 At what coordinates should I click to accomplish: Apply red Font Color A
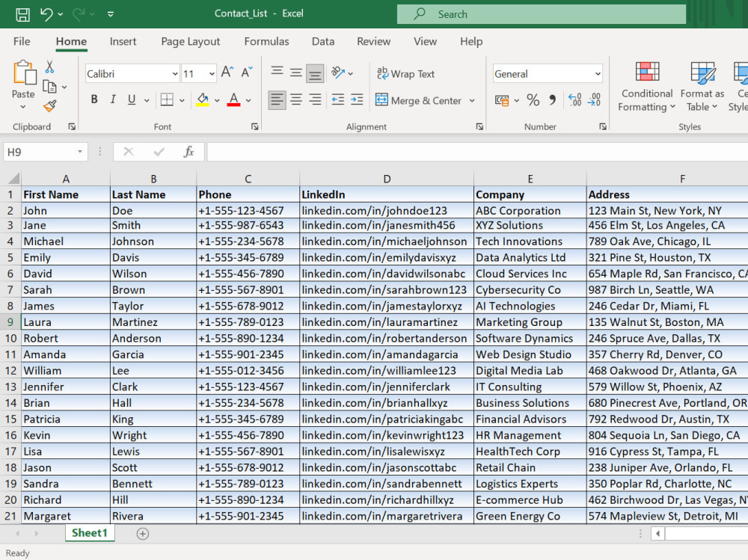click(x=233, y=99)
